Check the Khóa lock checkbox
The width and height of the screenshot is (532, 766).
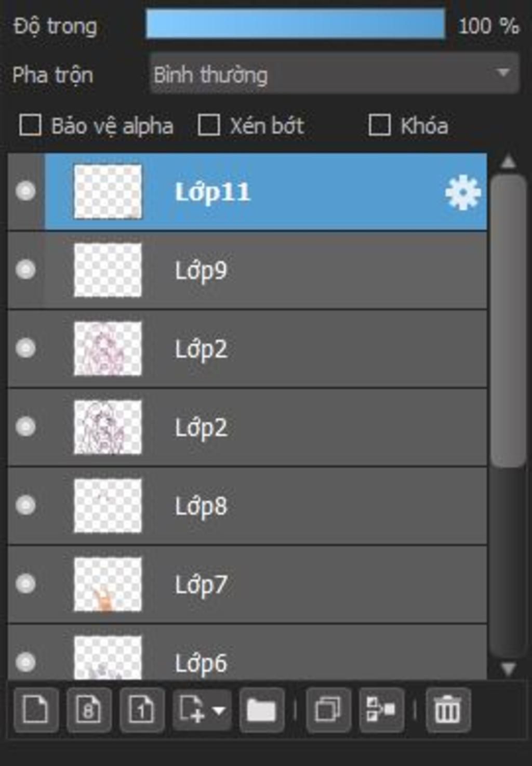(x=379, y=125)
